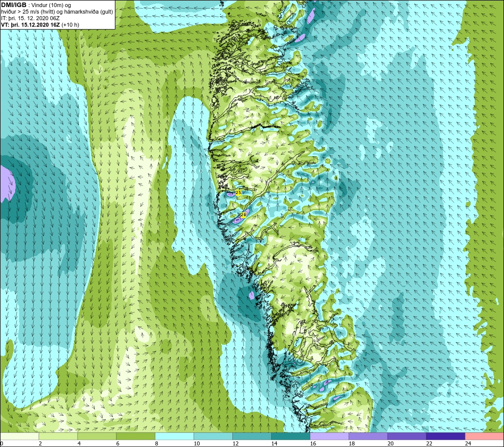This screenshot has width=504, height=447.
Task: Click legend scale number '22'
Action: click(x=429, y=443)
